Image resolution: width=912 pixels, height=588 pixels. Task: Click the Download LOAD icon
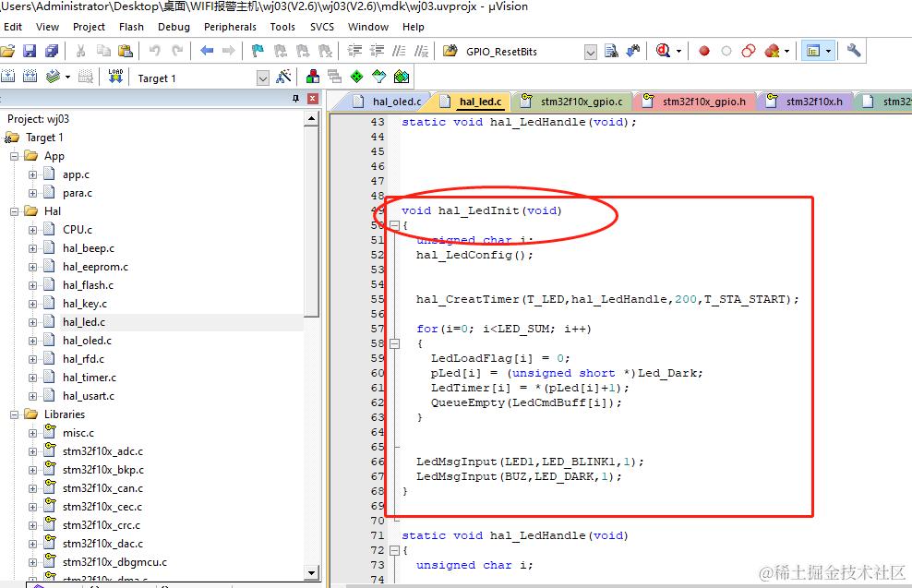(115, 77)
